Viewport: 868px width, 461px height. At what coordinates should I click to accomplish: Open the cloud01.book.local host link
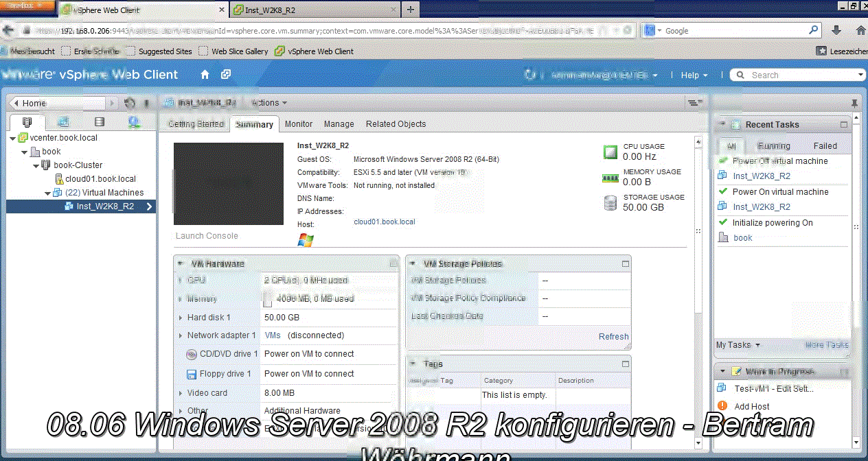[x=385, y=222]
